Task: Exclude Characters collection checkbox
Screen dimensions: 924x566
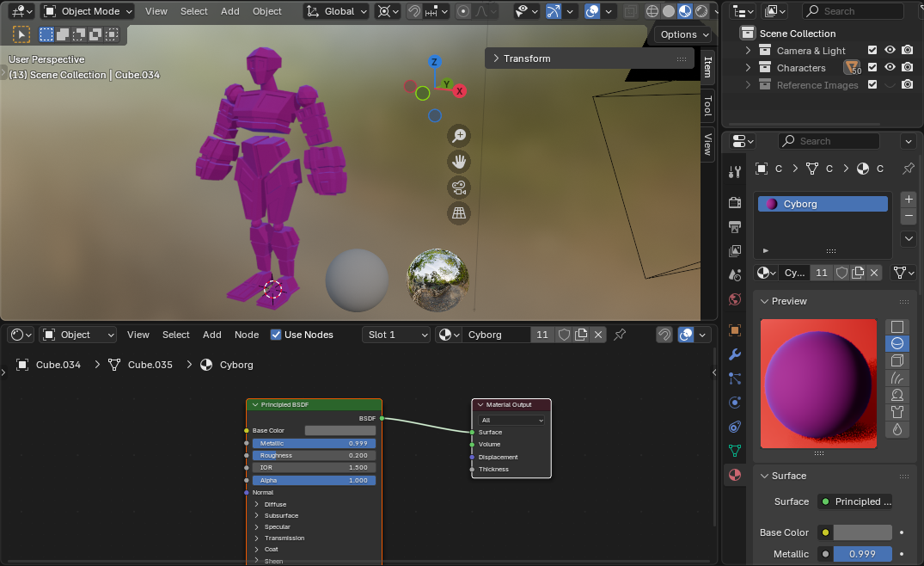Action: (872, 68)
